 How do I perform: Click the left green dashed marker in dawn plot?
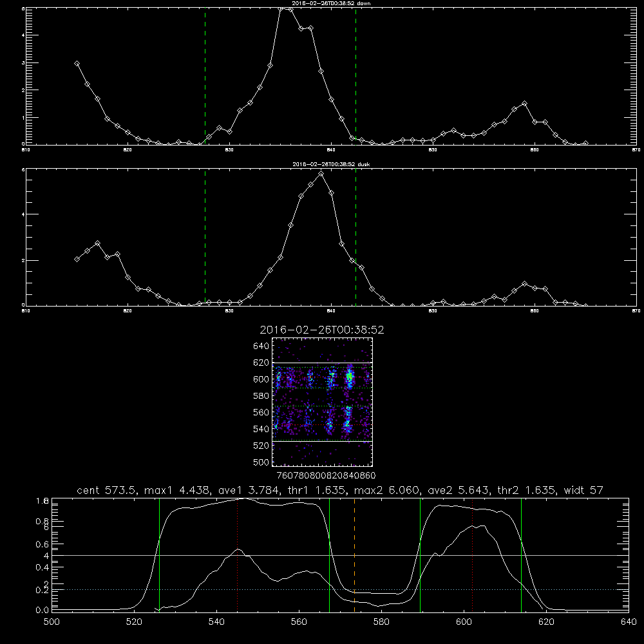(x=205, y=76)
